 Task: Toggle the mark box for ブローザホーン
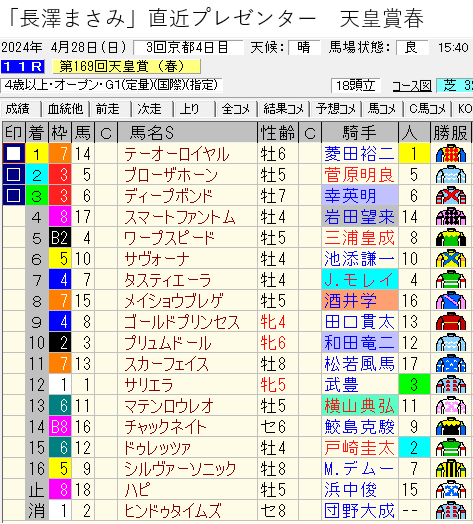click(14, 175)
